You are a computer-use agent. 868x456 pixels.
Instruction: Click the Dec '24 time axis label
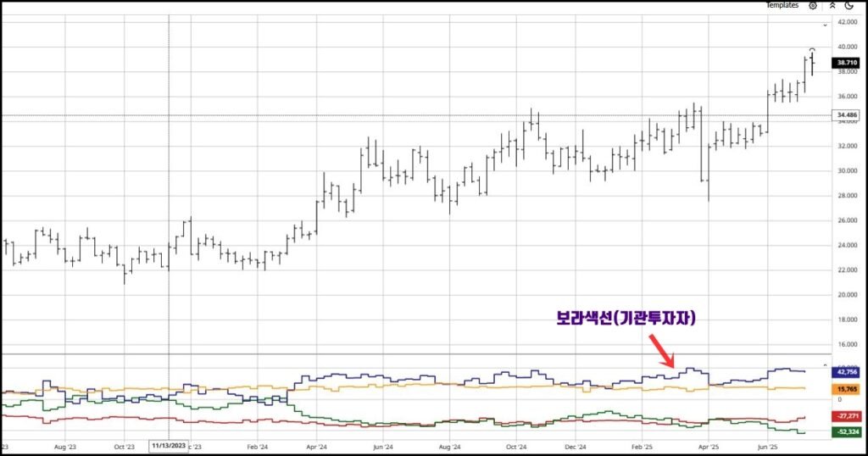coord(576,447)
